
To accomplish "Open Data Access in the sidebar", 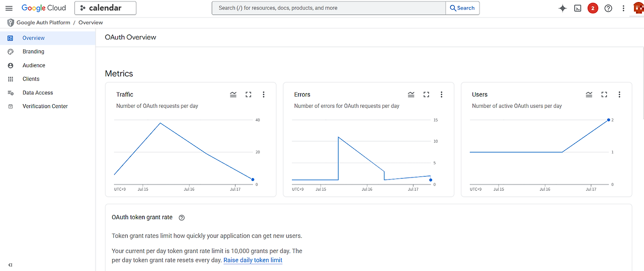I will [x=47, y=93].
